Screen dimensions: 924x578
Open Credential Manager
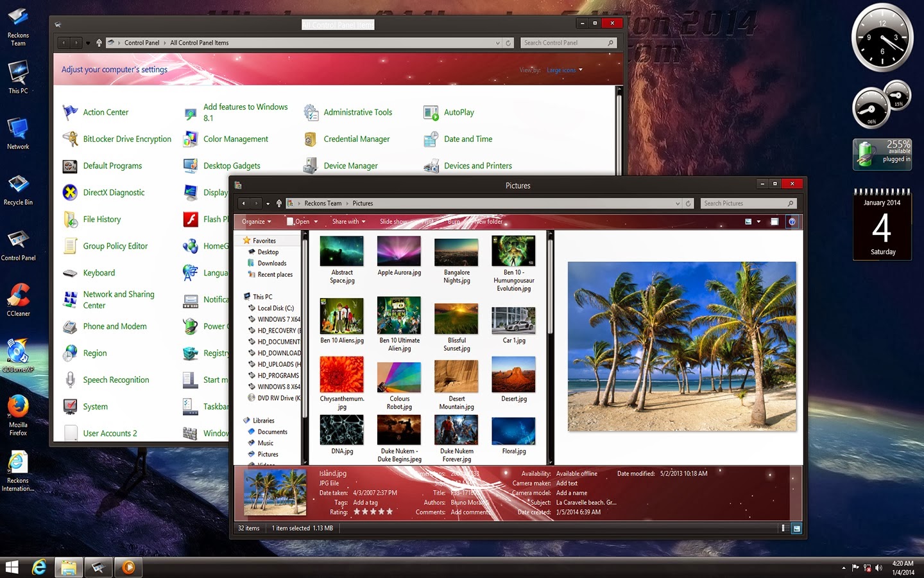point(356,139)
